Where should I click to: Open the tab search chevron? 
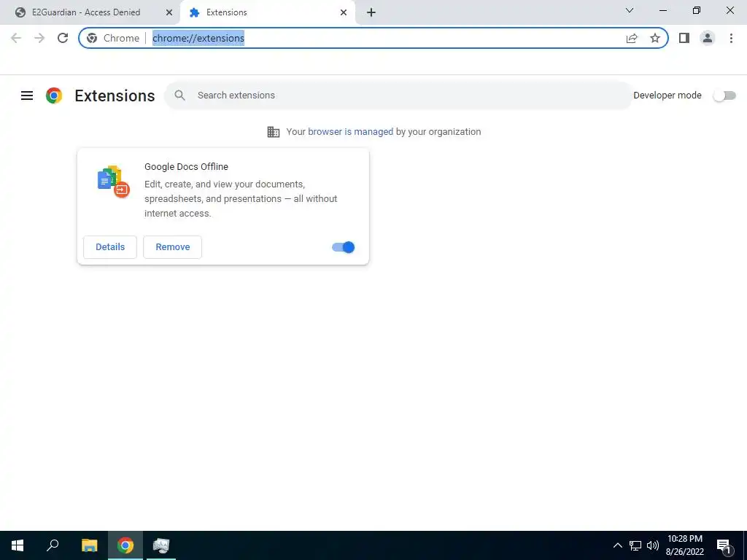(x=630, y=10)
